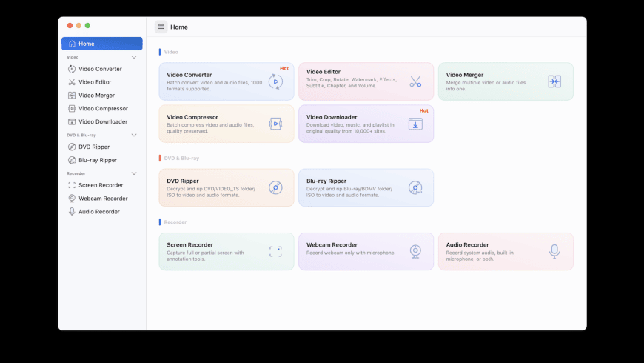Click disc icon on DVD Ripper card
This screenshot has height=363, width=644.
pyautogui.click(x=275, y=187)
